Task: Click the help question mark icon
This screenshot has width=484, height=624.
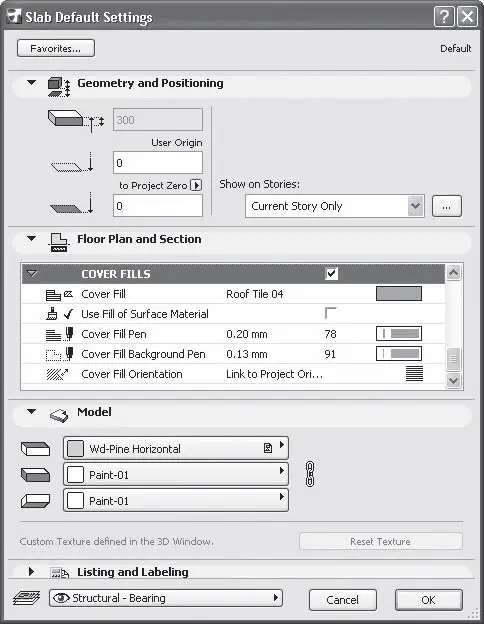Action: click(x=444, y=17)
